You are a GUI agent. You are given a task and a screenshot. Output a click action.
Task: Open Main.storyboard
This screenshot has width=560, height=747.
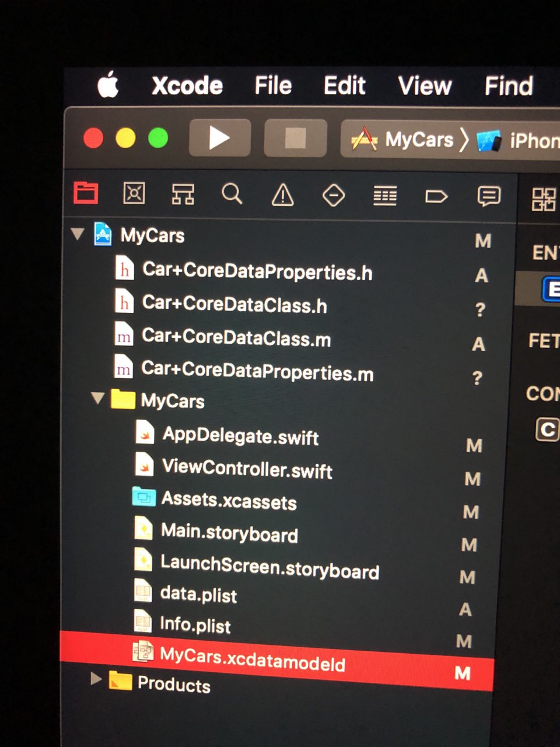pyautogui.click(x=229, y=532)
